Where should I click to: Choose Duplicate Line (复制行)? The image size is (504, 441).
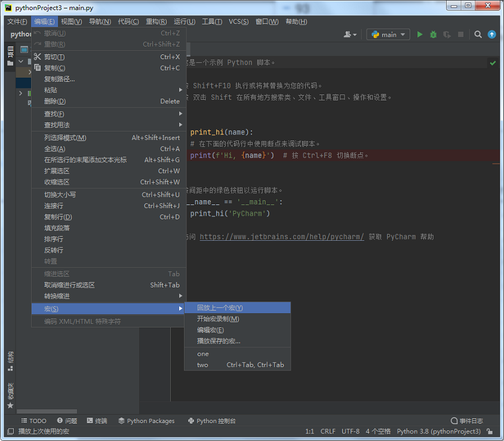click(109, 217)
